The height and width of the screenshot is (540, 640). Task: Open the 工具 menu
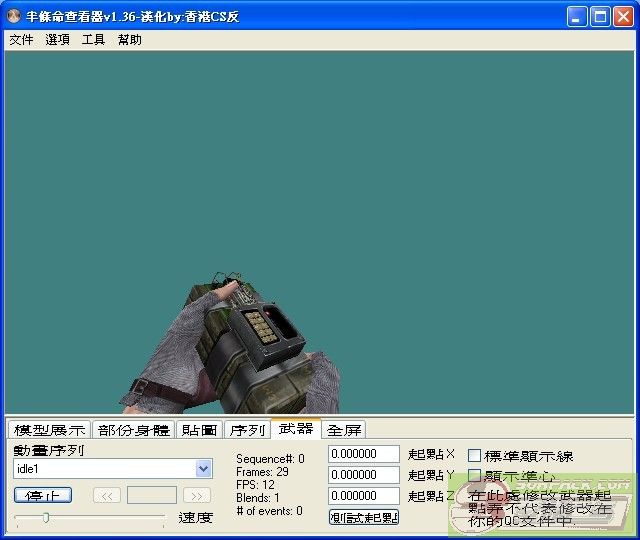(x=93, y=40)
